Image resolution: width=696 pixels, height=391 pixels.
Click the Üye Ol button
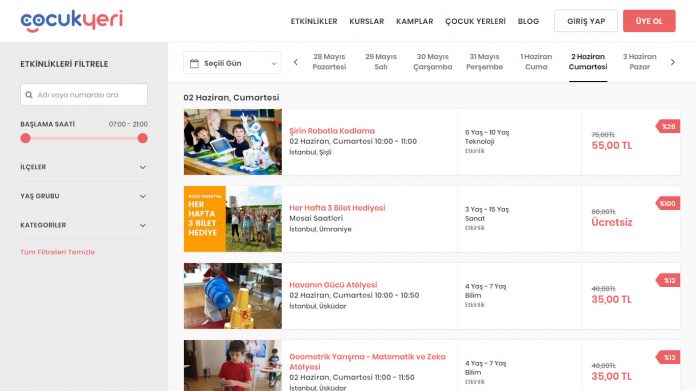click(x=649, y=21)
